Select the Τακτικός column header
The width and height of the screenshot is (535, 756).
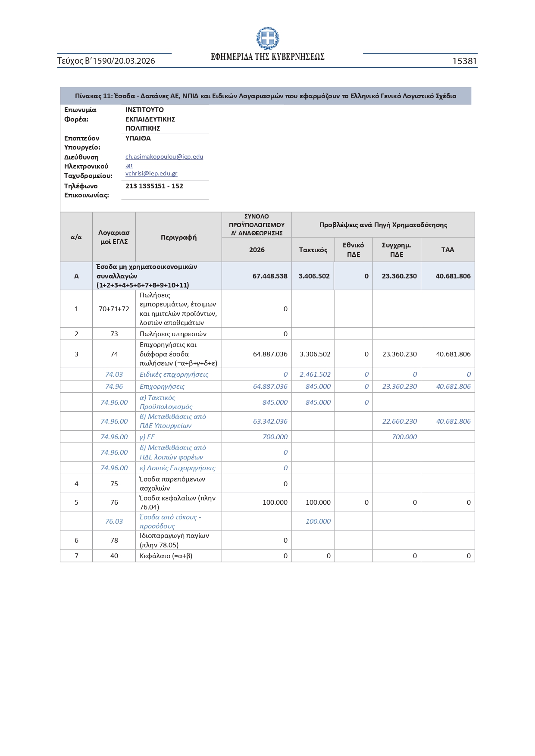coord(313,250)
